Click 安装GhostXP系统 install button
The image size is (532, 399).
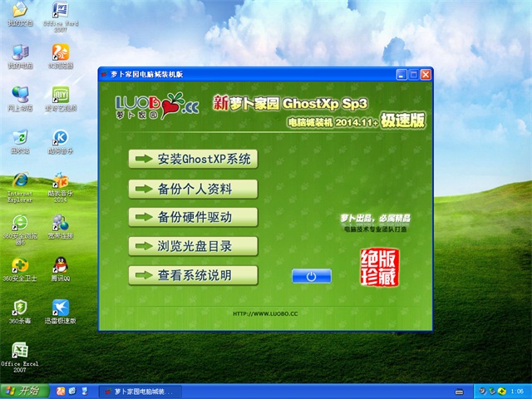[x=193, y=158]
